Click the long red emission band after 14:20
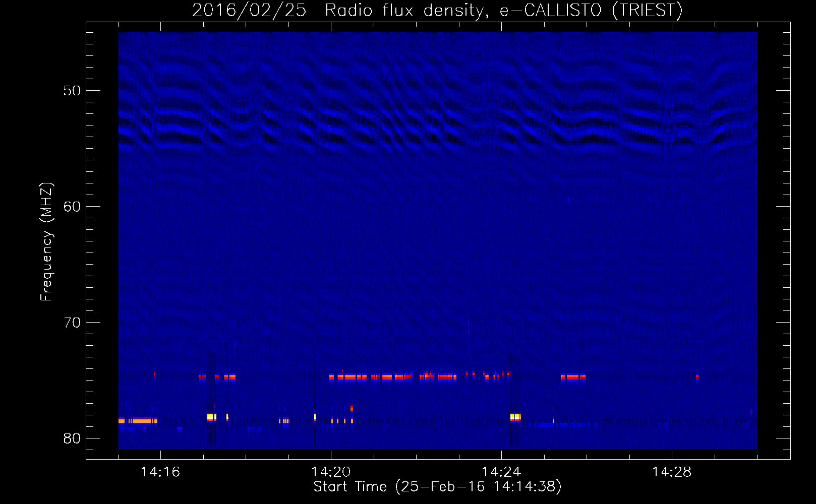This screenshot has height=504, width=816. (x=392, y=377)
